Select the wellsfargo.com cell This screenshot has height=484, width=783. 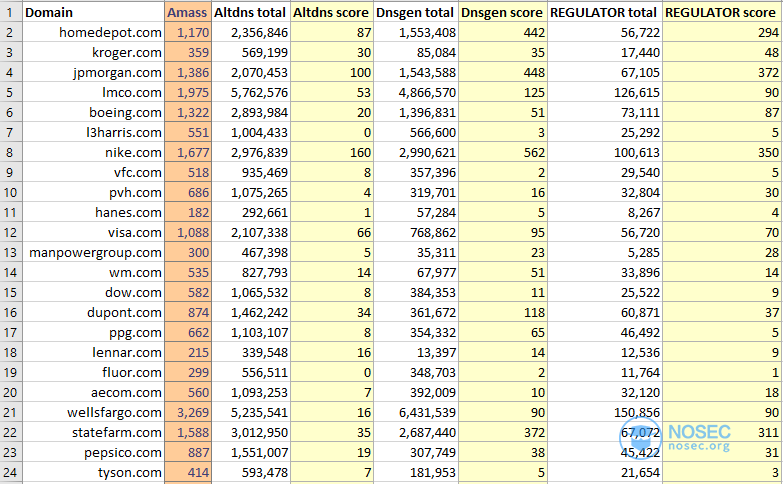pyautogui.click(x=93, y=412)
